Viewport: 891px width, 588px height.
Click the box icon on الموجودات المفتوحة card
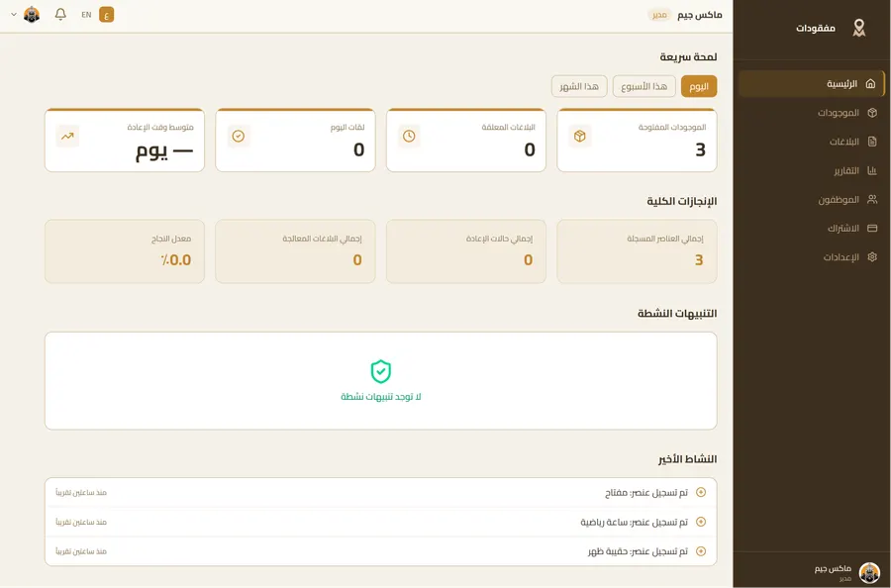click(579, 137)
